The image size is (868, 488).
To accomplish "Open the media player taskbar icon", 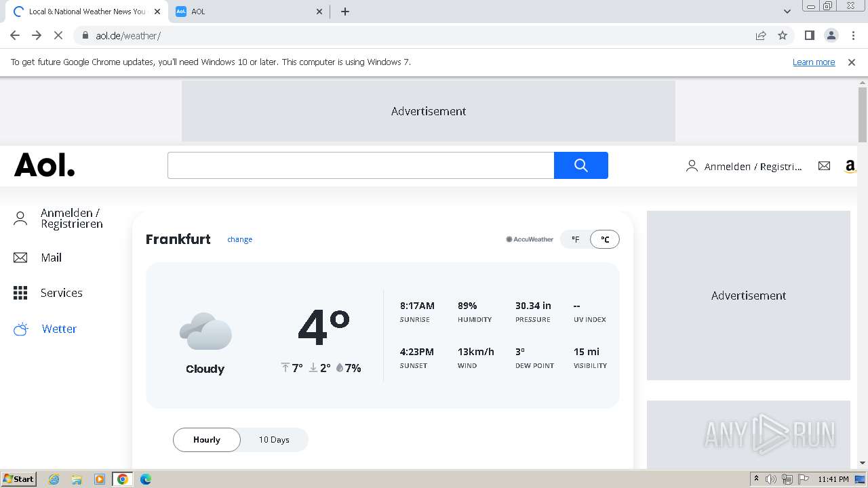I will pyautogui.click(x=100, y=479).
